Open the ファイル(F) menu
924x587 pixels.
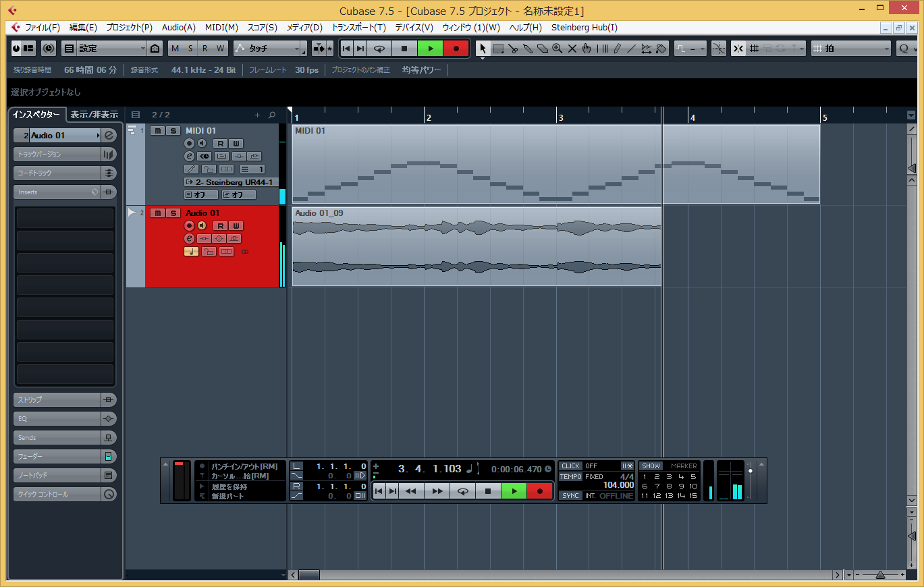(x=43, y=28)
